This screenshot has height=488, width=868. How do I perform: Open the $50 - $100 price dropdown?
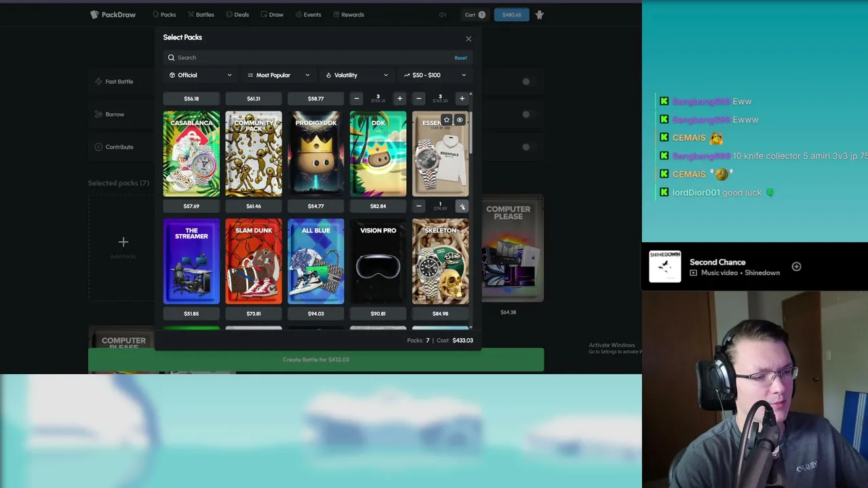(435, 75)
